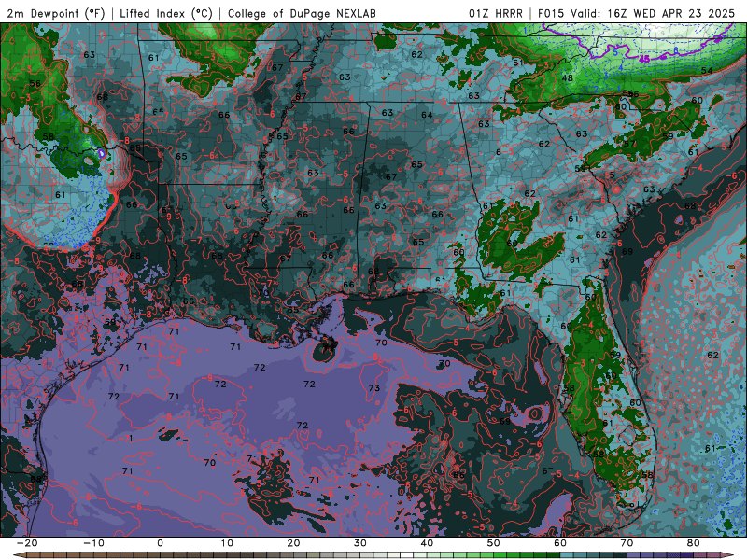Click the 57 dewpoint value on the map
This screenshot has height=560, width=747.
pos(629,144)
